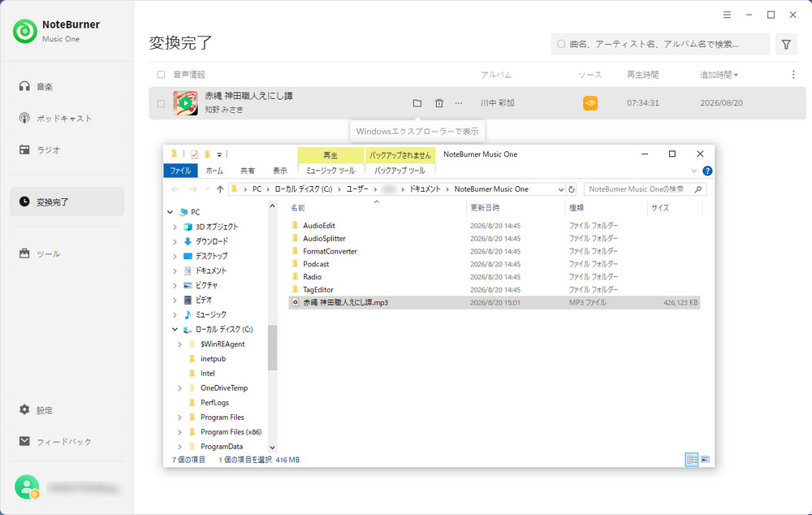
Task: Switch Explorer to details view
Action: pos(691,460)
